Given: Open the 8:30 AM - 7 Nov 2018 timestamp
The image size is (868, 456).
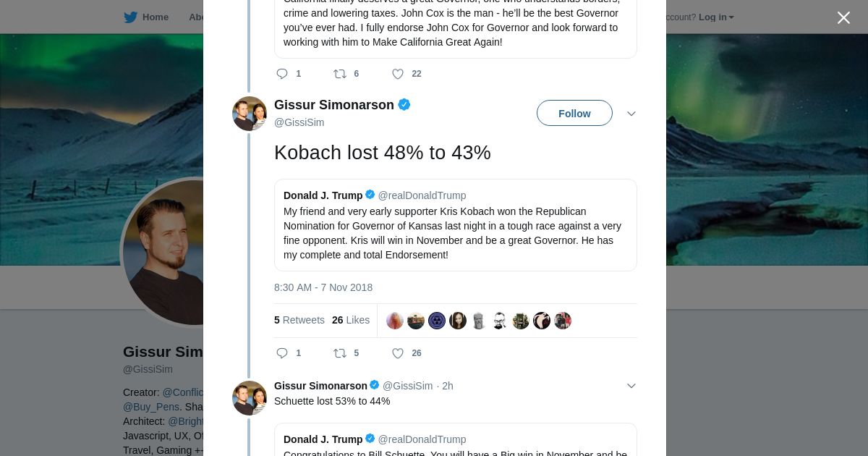Looking at the screenshot, I should (x=323, y=287).
